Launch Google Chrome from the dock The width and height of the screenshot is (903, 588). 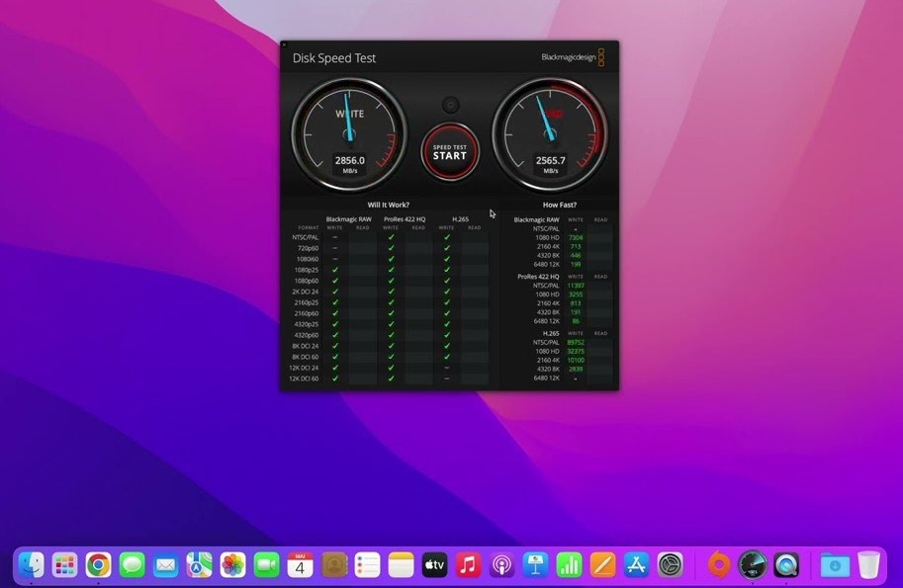tap(99, 565)
